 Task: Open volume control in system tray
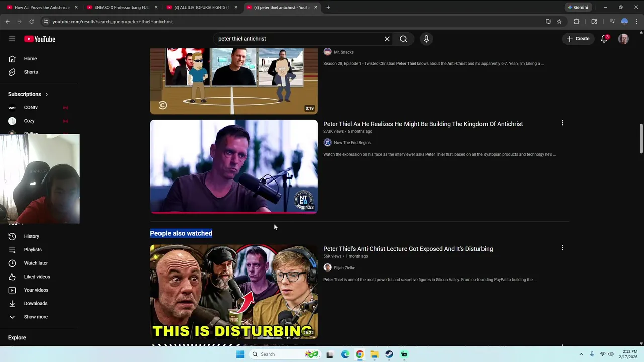pos(611,354)
